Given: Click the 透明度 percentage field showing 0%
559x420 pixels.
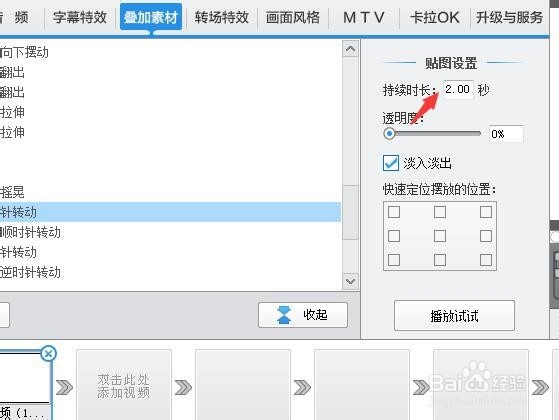Looking at the screenshot, I should pos(506,134).
